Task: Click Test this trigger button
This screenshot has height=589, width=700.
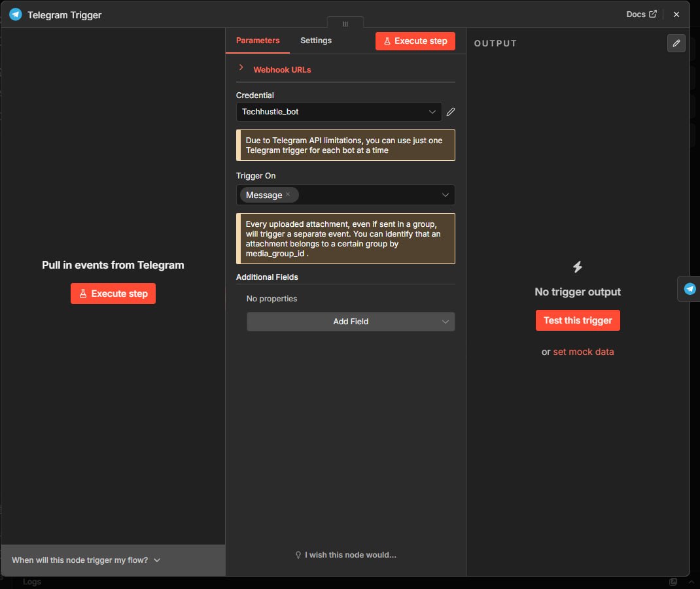Action: [x=578, y=320]
